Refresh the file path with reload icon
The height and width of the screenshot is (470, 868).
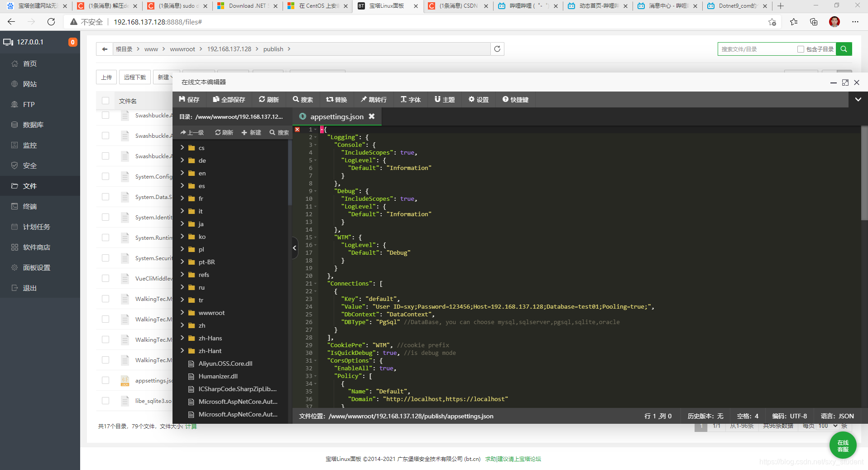point(497,49)
